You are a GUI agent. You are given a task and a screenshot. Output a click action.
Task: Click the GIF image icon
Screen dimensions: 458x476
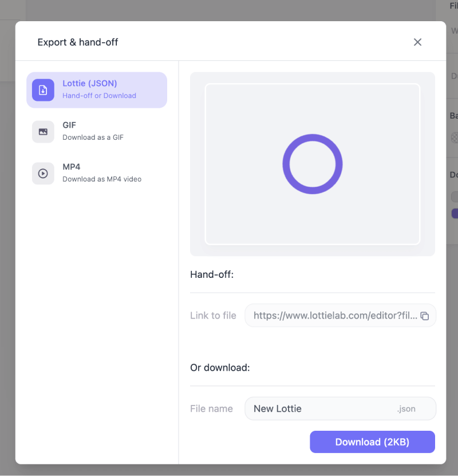pyautogui.click(x=43, y=132)
